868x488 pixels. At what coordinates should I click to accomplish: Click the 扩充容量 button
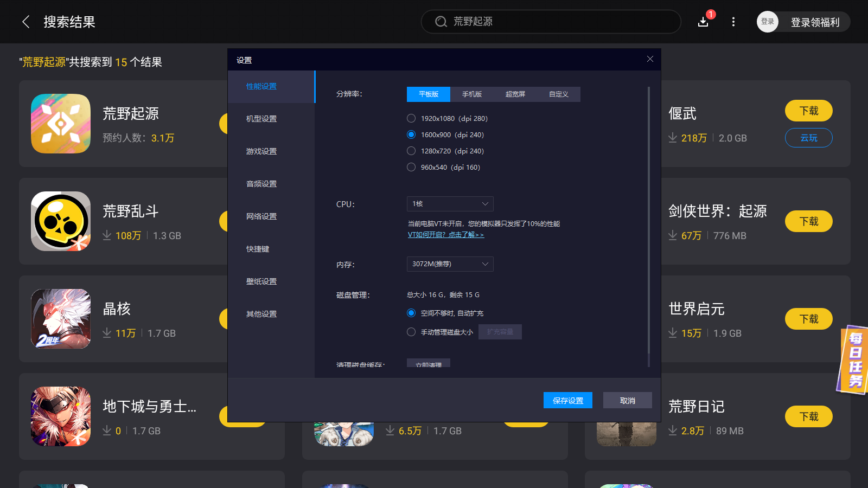(x=500, y=332)
